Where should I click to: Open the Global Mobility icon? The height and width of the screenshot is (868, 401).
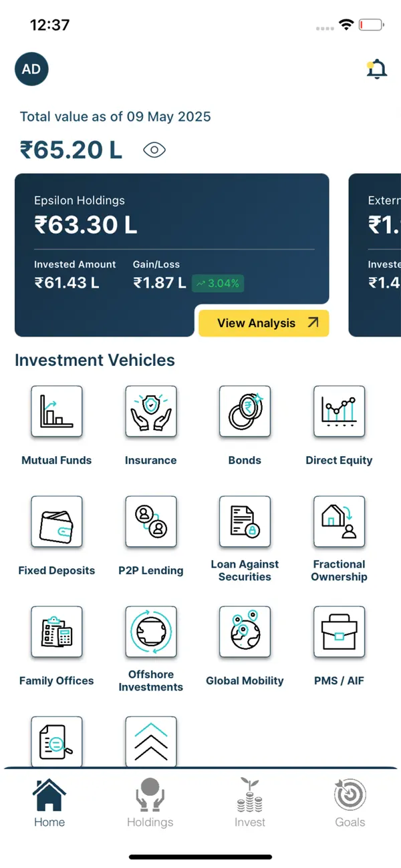245,632
